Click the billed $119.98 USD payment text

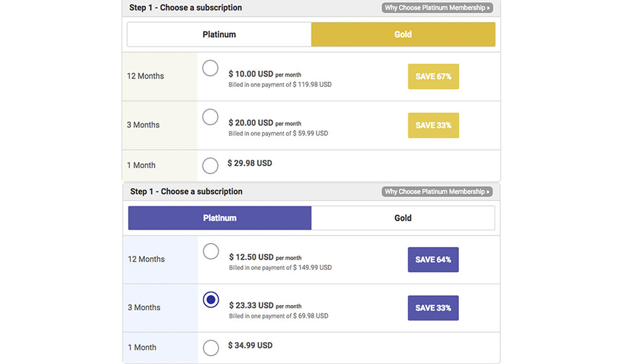[x=280, y=84]
